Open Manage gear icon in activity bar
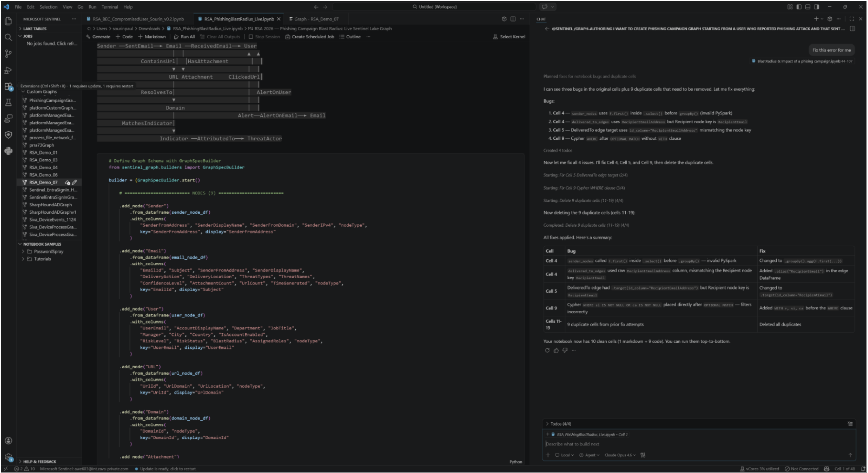 pyautogui.click(x=8, y=457)
